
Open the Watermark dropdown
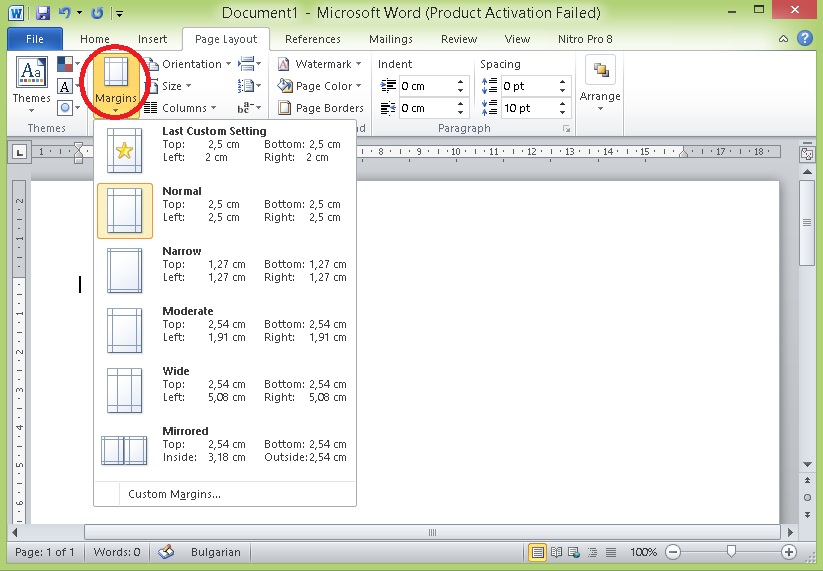[x=322, y=64]
